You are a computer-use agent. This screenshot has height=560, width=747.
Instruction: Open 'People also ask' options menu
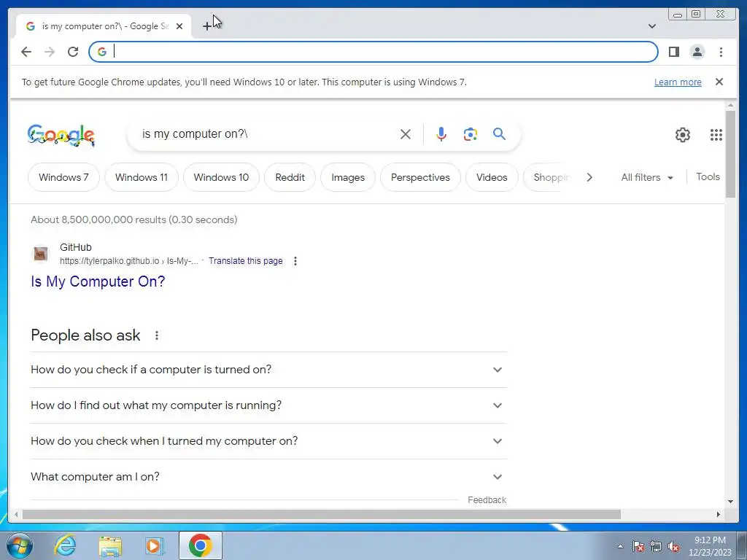(x=157, y=335)
